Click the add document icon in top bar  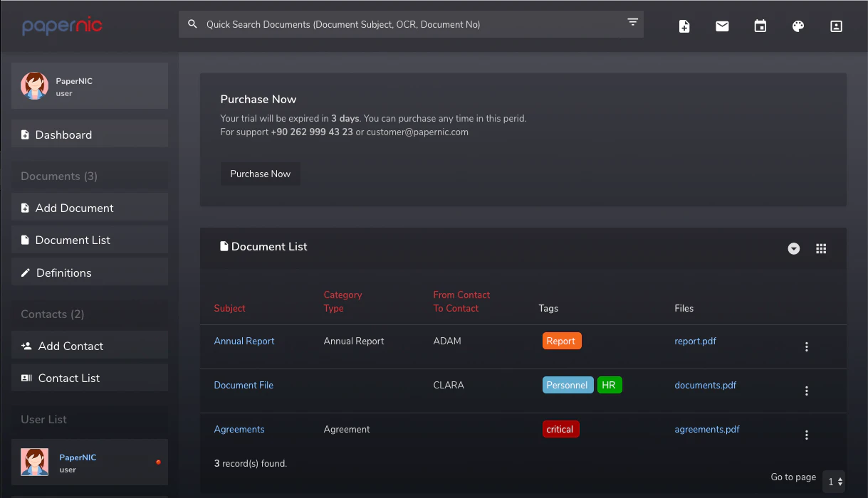(684, 26)
